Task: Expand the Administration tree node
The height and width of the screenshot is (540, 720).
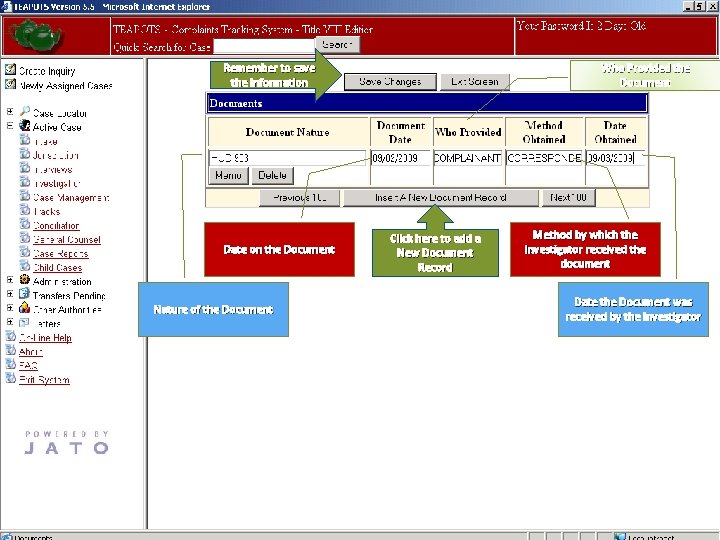Action: pyautogui.click(x=10, y=280)
